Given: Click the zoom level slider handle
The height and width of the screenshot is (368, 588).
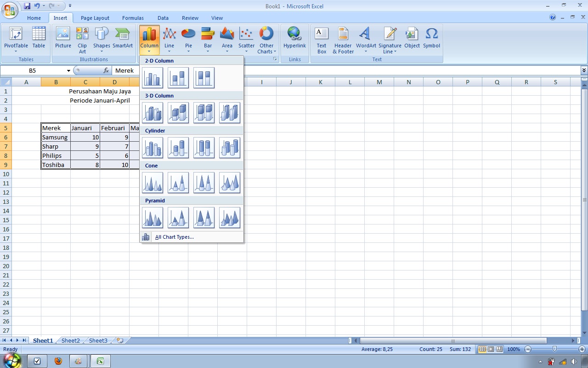Looking at the screenshot, I should tap(554, 349).
